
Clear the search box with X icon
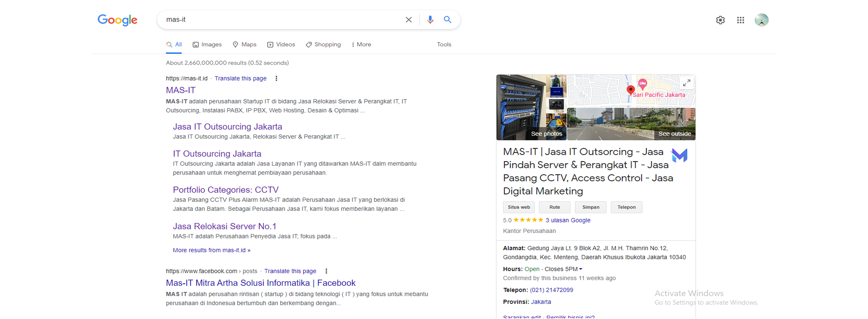[x=408, y=20]
